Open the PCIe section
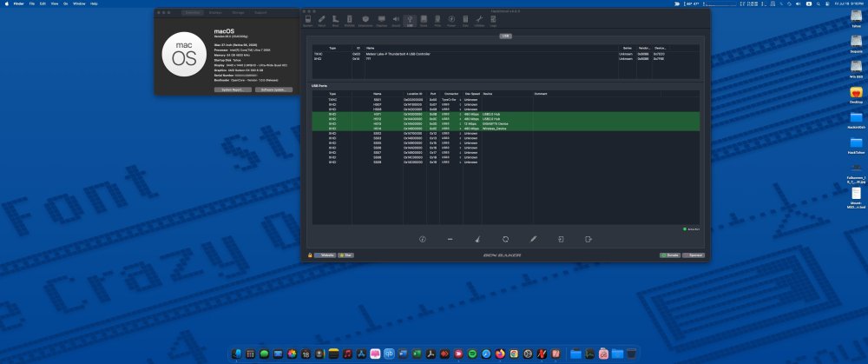 tap(437, 21)
